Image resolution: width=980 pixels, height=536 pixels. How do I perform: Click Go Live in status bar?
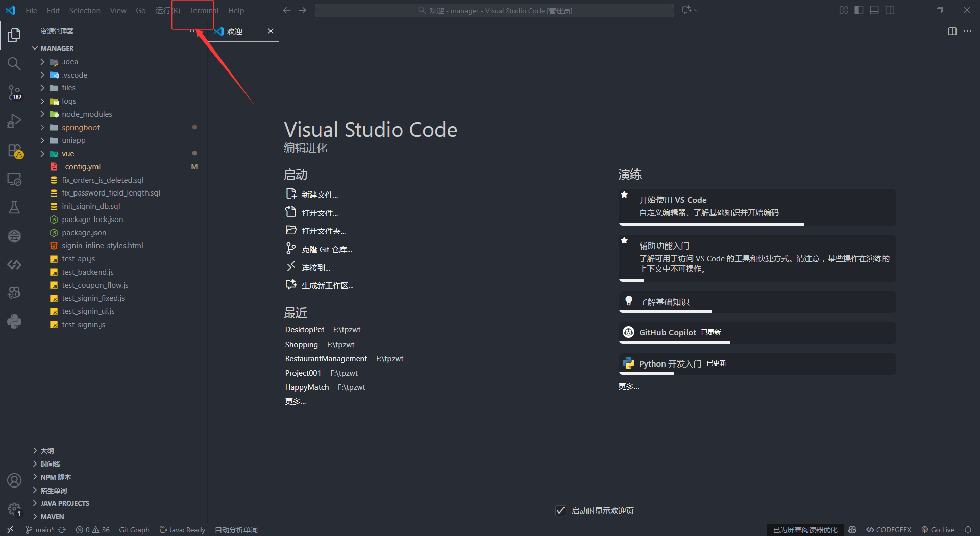click(938, 530)
